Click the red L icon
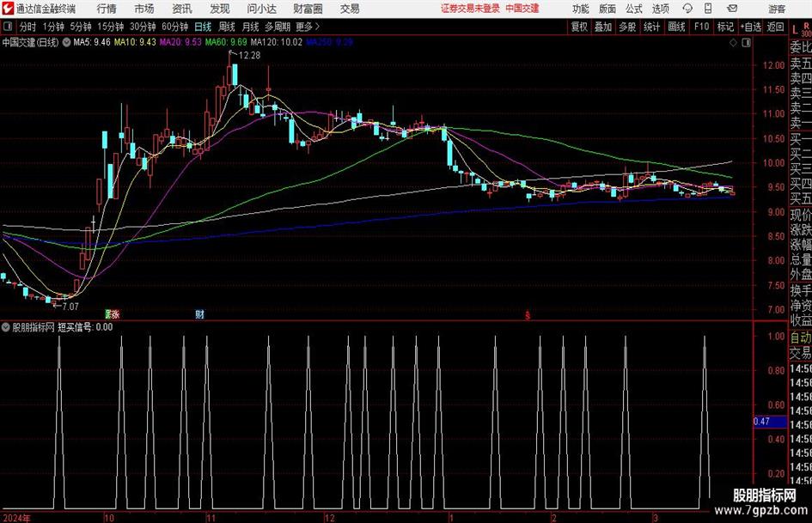812x523 pixels. tap(795, 30)
